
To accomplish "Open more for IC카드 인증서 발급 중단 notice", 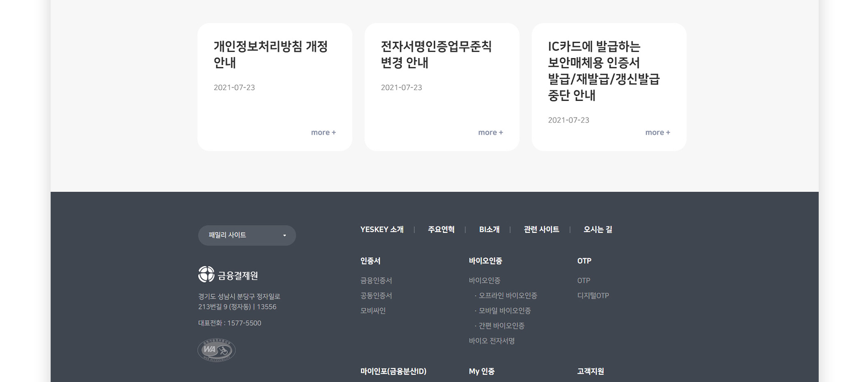I will pos(657,132).
